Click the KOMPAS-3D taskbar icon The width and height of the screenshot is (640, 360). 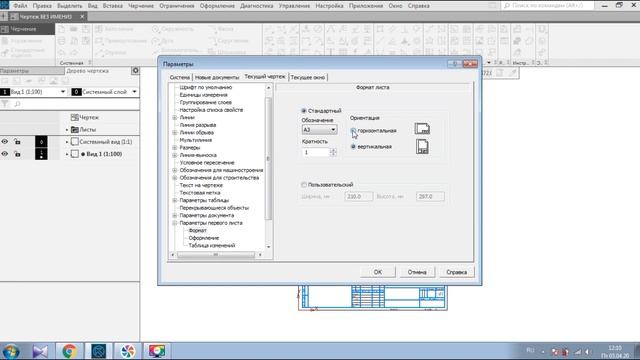point(98,351)
